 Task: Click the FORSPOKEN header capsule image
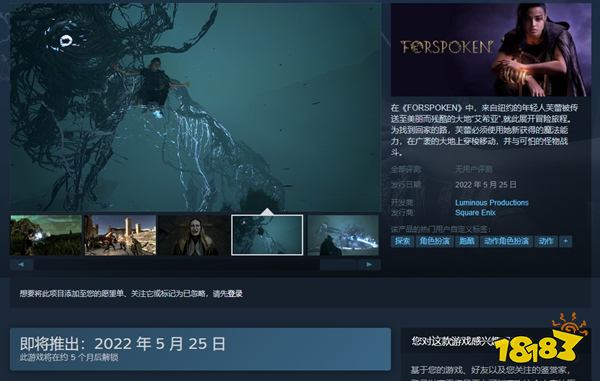pos(491,50)
